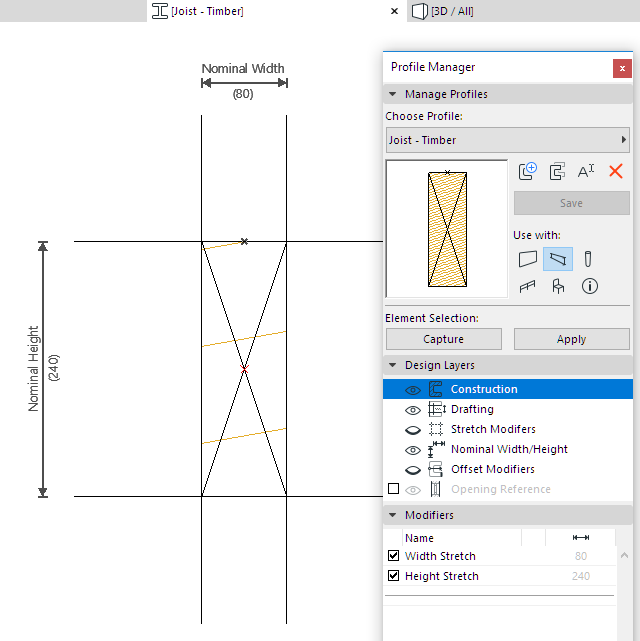Toggle Use with Column icon
Viewport: 640px width, 641px height.
pos(588,259)
